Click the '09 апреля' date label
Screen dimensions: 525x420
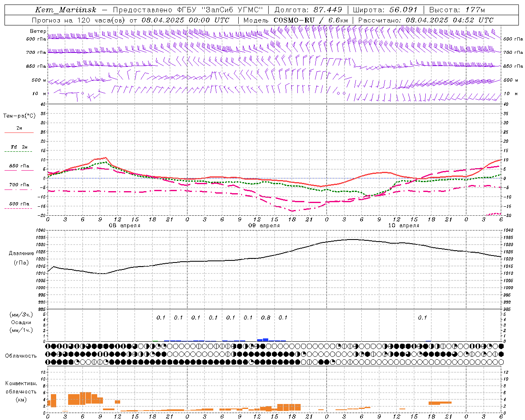click(264, 226)
